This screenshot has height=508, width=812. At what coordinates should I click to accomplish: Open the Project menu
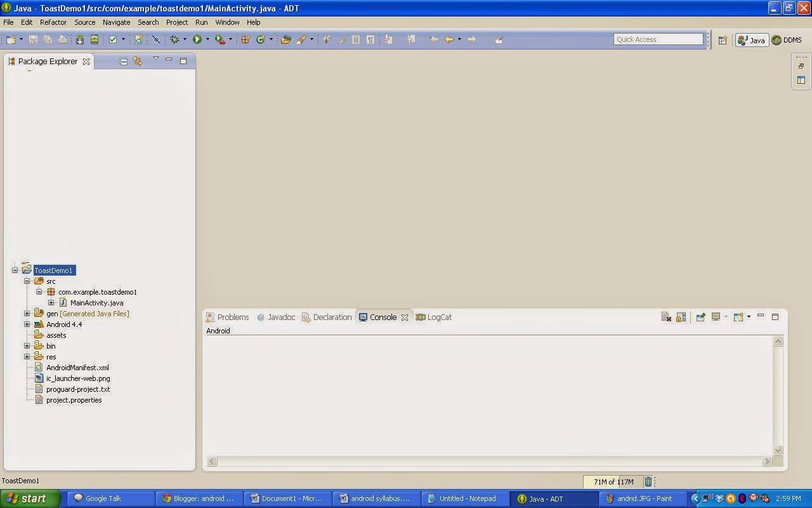coord(177,22)
